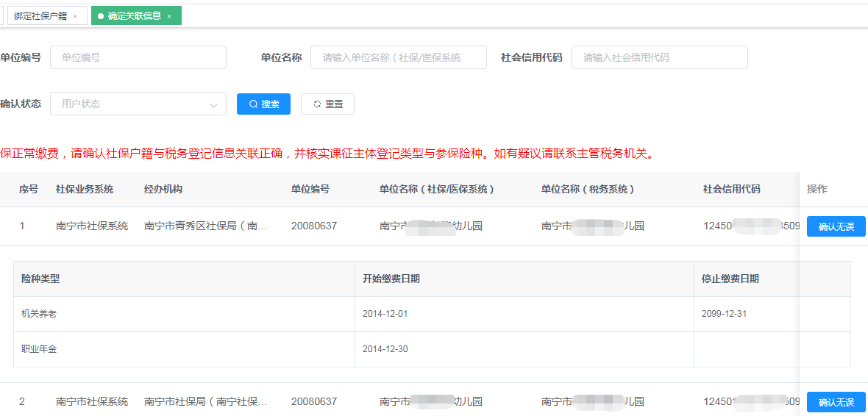This screenshot has height=416, width=868.
Task: Open the 确认状态 dropdown
Action: [x=138, y=104]
